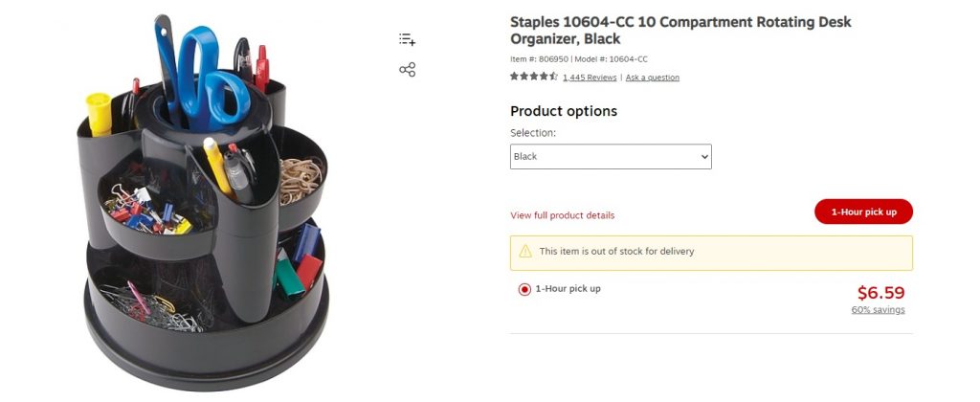This screenshot has width=980, height=402.
Task: Open the 1,445 Reviews link
Action: tap(590, 78)
